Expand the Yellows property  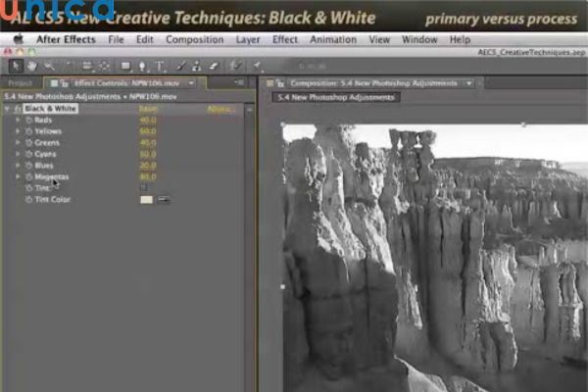pyautogui.click(x=18, y=131)
